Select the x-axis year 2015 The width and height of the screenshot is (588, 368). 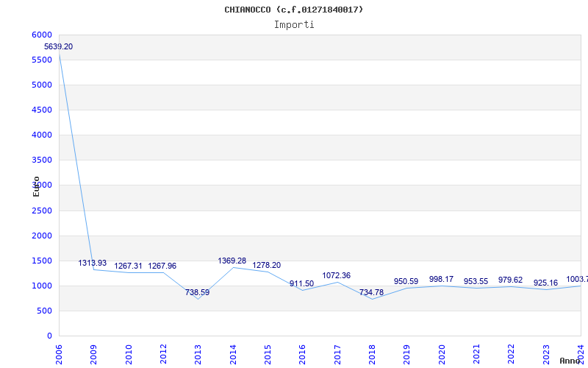(268, 355)
